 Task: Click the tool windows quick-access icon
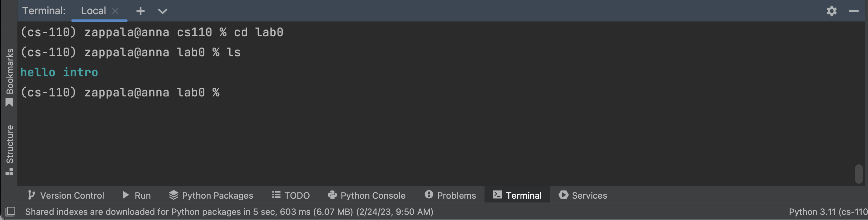pyautogui.click(x=10, y=212)
